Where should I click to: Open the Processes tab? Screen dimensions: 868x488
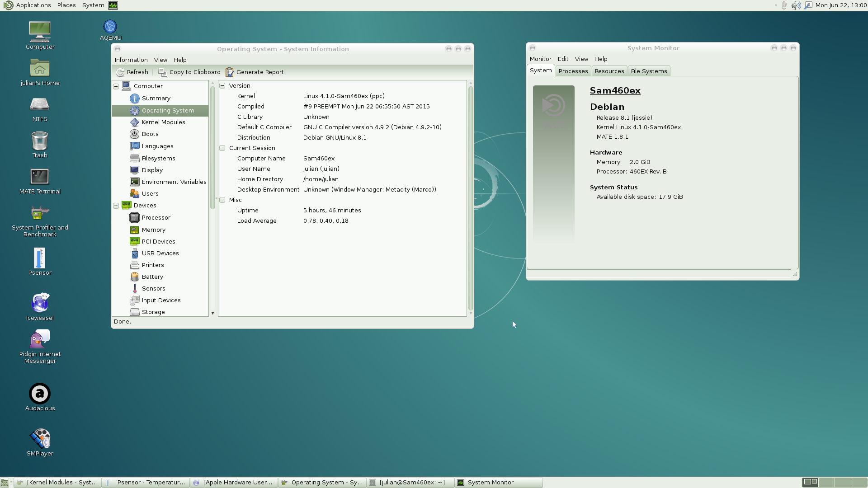(573, 71)
